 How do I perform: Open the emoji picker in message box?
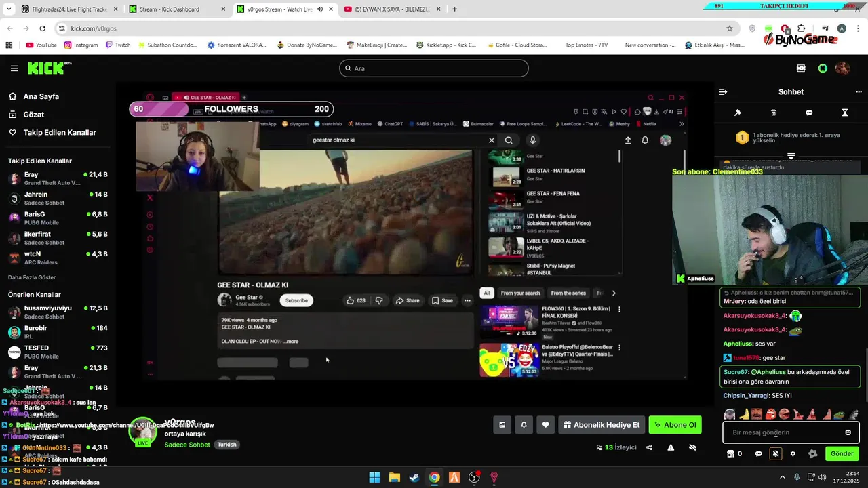[x=848, y=432]
